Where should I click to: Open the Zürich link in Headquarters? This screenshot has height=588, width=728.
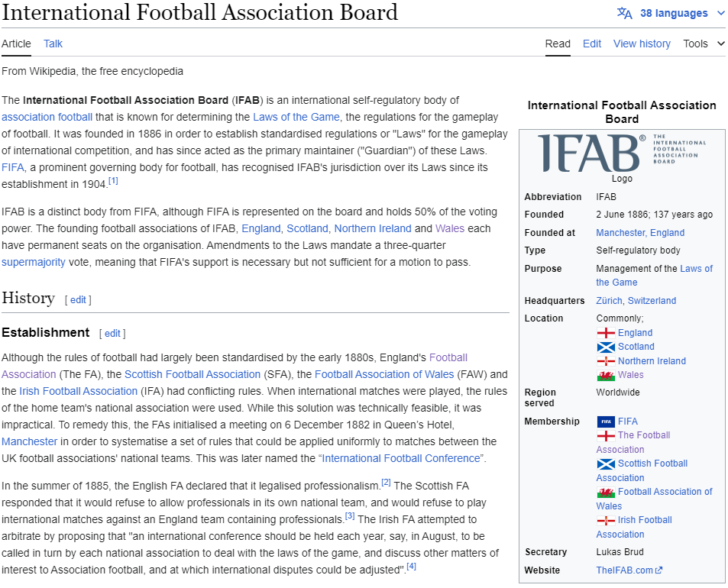pos(609,301)
